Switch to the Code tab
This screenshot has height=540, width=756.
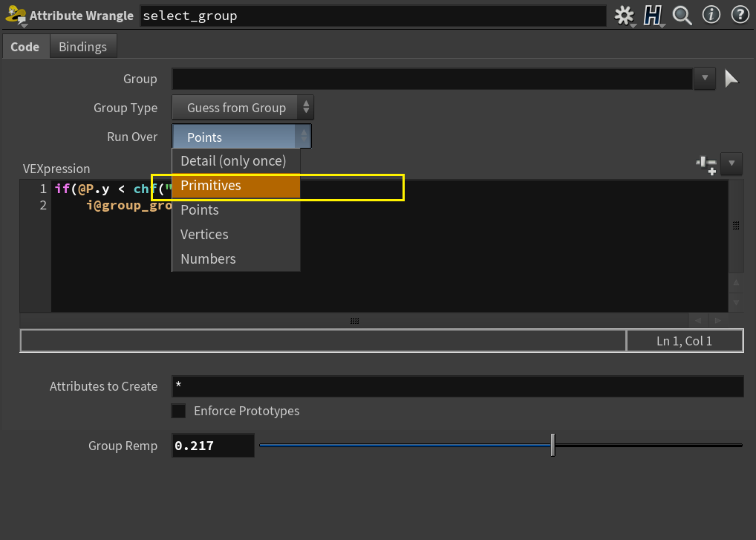(x=25, y=47)
